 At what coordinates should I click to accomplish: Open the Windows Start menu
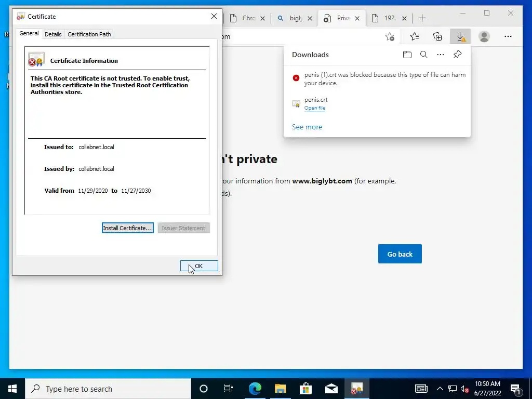12,389
